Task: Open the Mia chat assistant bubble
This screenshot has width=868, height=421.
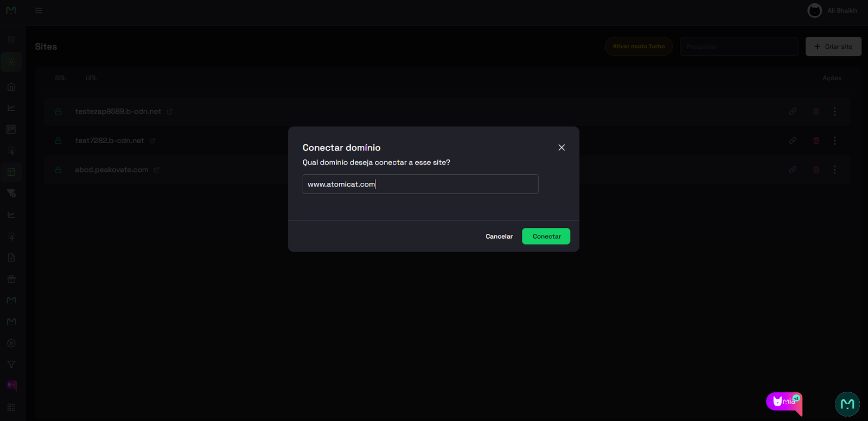Action: coord(784,403)
